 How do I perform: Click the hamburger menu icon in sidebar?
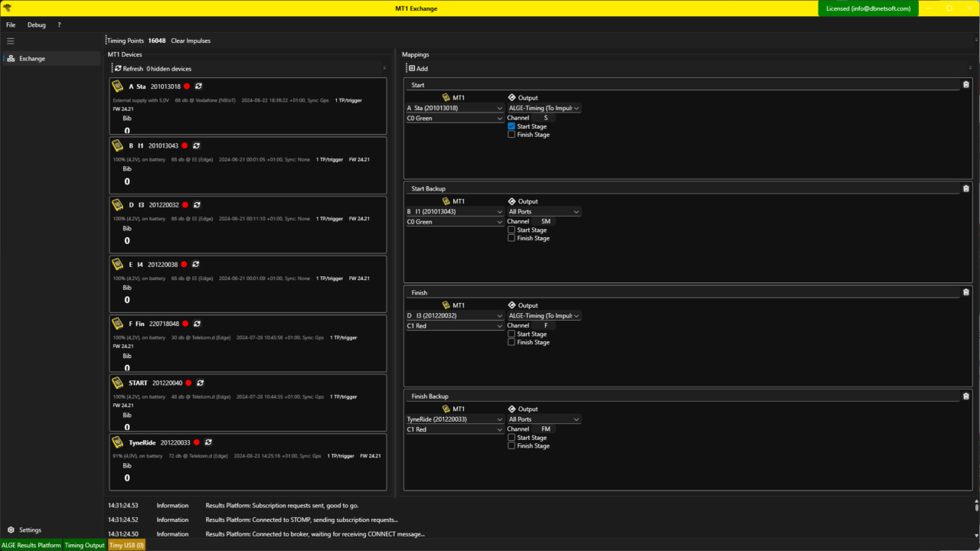tap(11, 41)
